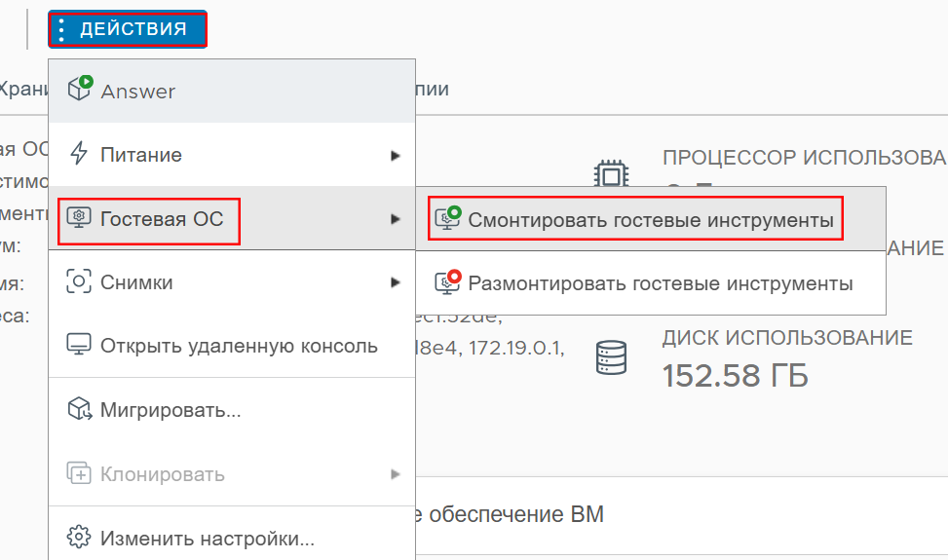This screenshot has height=560, width=948.
Task: Select the Мигрировать... menu entry
Action: (x=232, y=410)
